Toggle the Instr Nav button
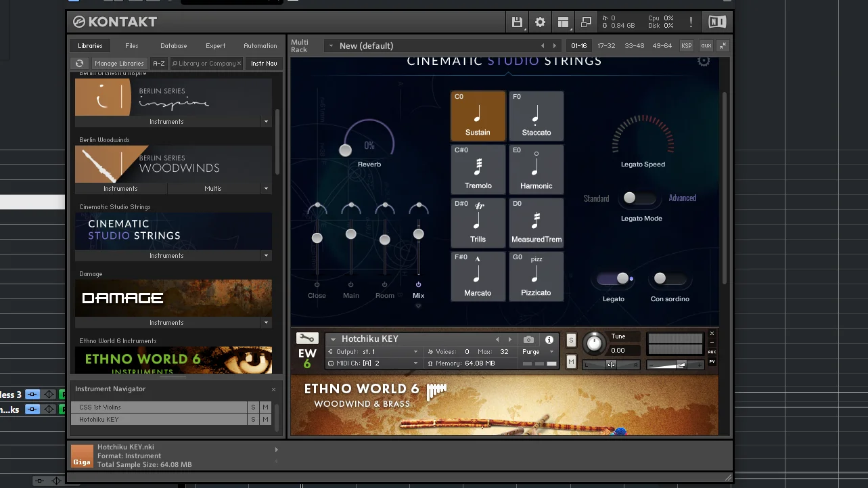The width and height of the screenshot is (868, 488). [264, 64]
